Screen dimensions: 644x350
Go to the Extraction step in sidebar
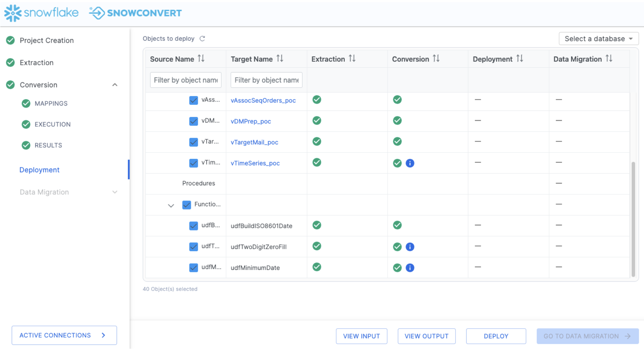point(37,63)
